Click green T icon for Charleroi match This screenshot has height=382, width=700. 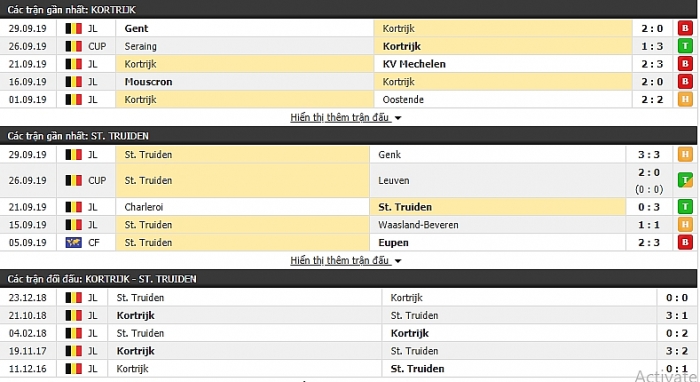point(685,207)
